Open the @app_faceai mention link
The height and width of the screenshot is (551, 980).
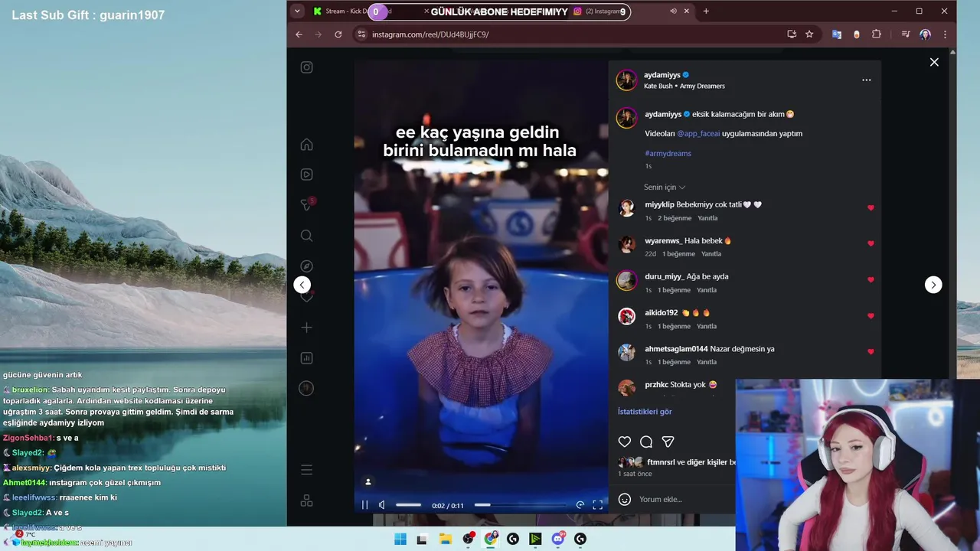point(698,134)
